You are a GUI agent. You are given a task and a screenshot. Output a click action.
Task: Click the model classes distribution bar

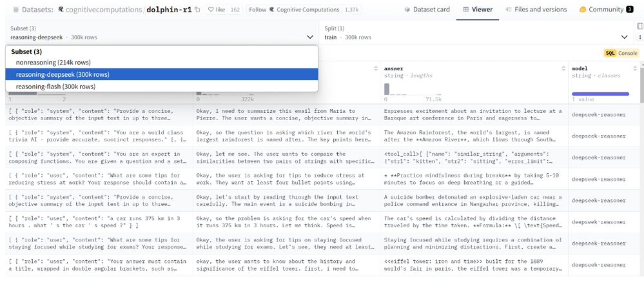600,94
